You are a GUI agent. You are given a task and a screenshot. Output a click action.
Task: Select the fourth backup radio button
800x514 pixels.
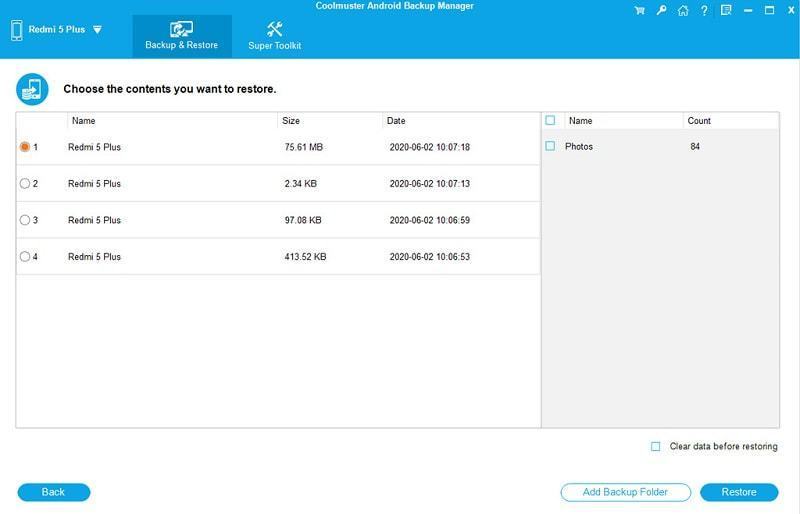pos(25,257)
